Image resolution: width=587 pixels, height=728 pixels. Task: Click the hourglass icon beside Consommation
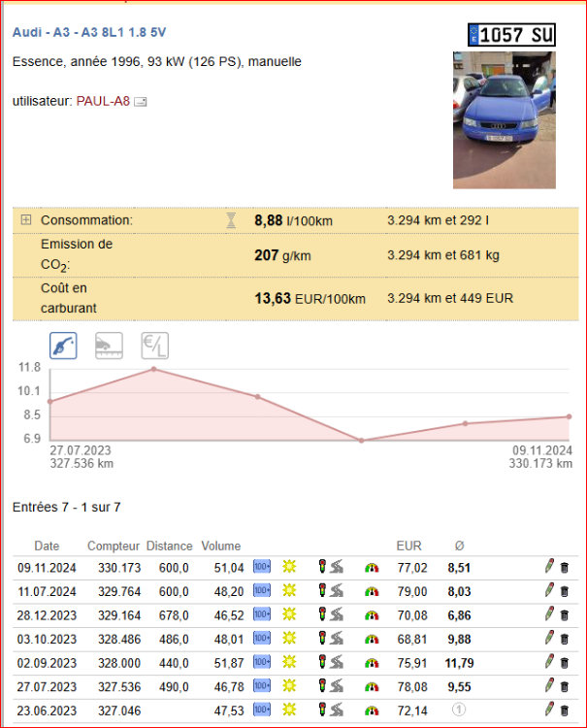[231, 220]
